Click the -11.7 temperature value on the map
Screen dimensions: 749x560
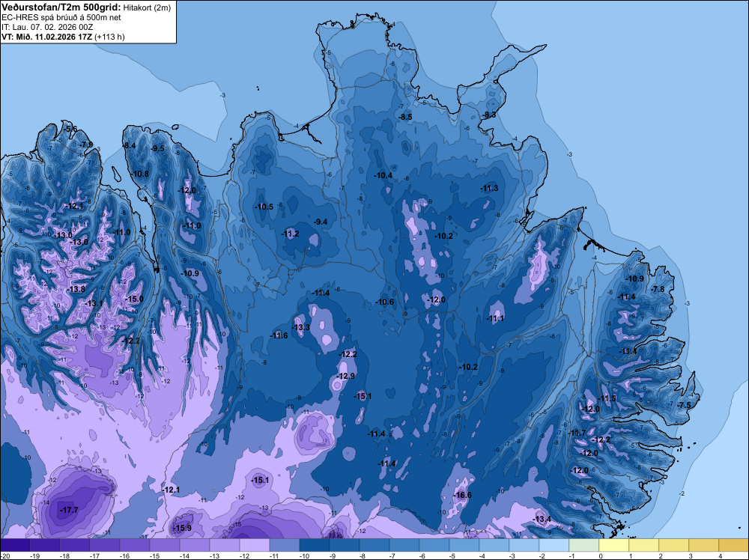(577, 433)
